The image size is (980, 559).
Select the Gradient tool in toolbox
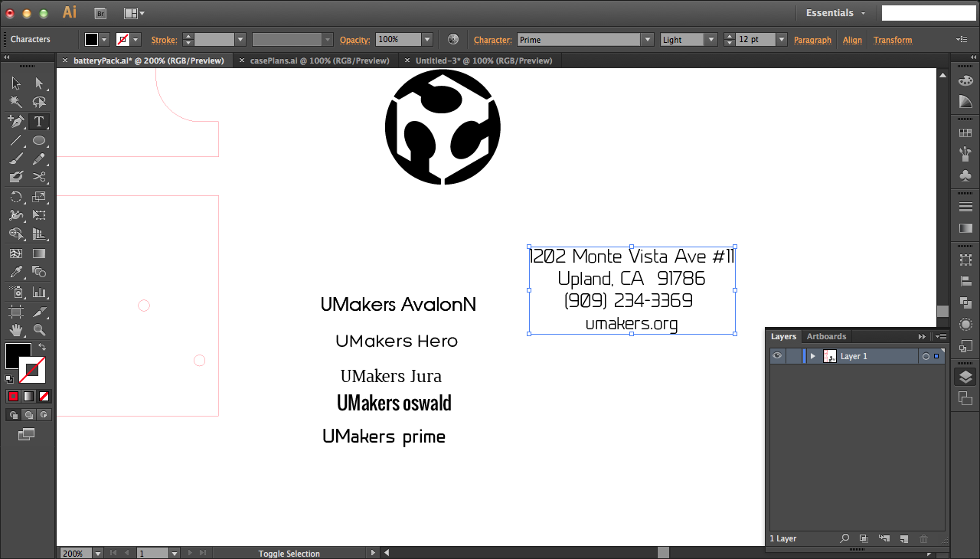pyautogui.click(x=39, y=253)
